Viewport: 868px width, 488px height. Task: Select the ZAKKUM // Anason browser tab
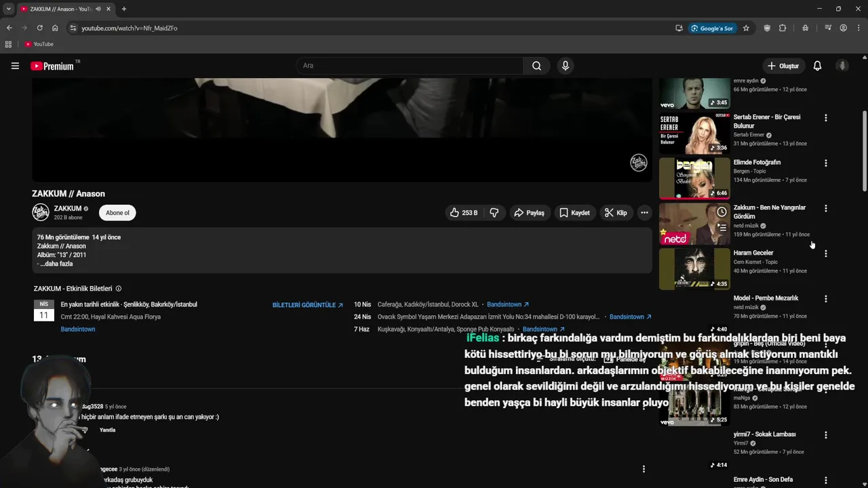pyautogui.click(x=65, y=9)
